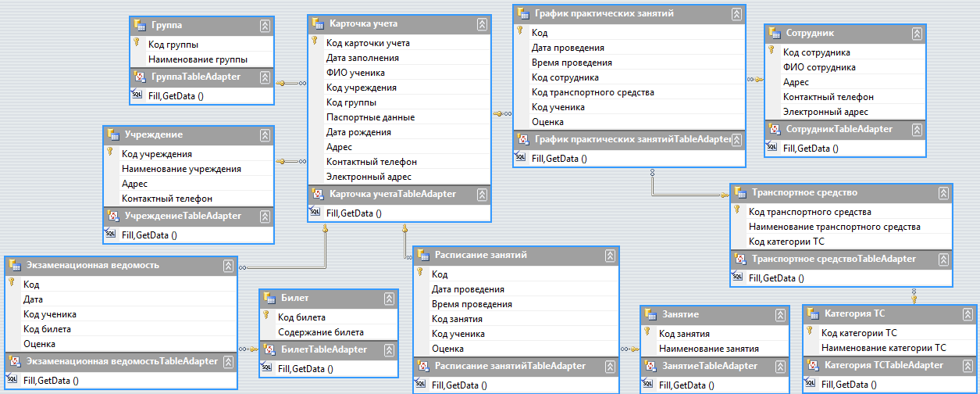Collapse the БилетTableAdapter queries
This screenshot has height=394, width=980.
(389, 350)
